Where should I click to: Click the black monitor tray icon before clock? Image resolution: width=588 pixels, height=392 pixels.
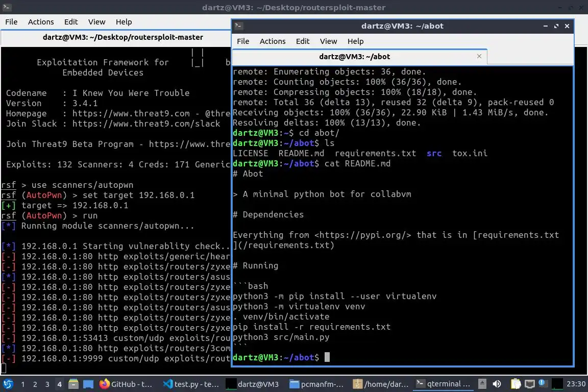click(x=557, y=384)
